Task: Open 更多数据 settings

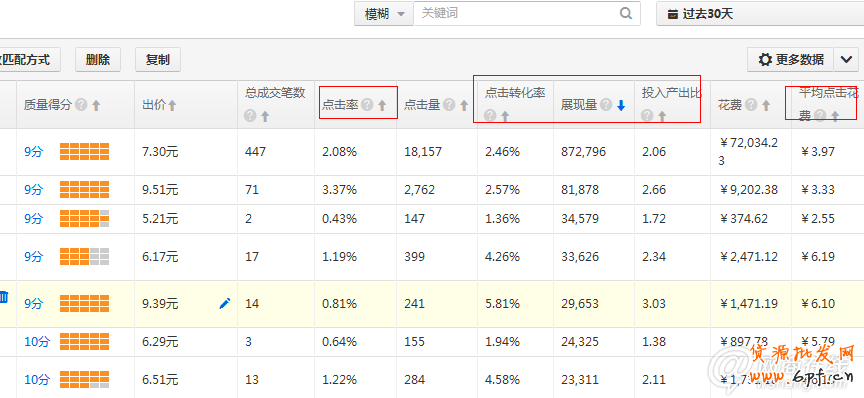Action: [x=790, y=60]
